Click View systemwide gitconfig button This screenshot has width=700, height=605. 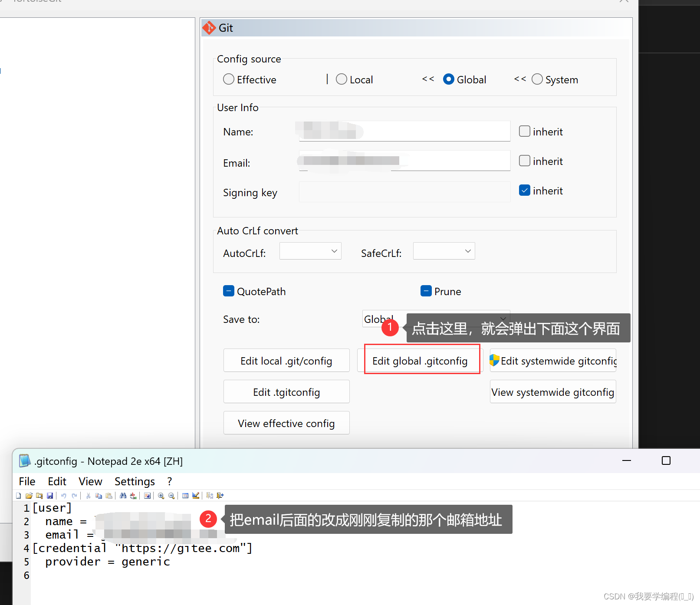pyautogui.click(x=553, y=392)
